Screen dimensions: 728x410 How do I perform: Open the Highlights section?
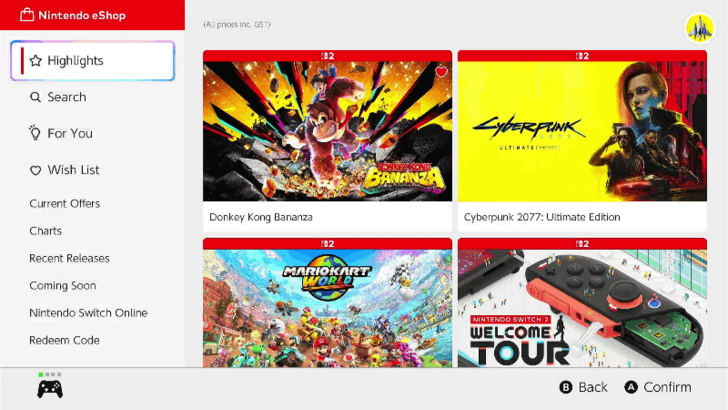(92, 61)
